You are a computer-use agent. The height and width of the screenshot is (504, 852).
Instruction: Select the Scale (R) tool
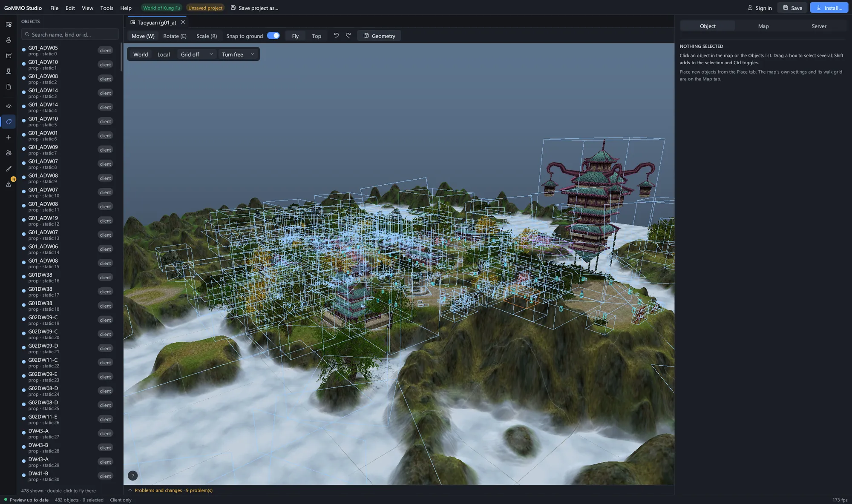click(x=207, y=36)
